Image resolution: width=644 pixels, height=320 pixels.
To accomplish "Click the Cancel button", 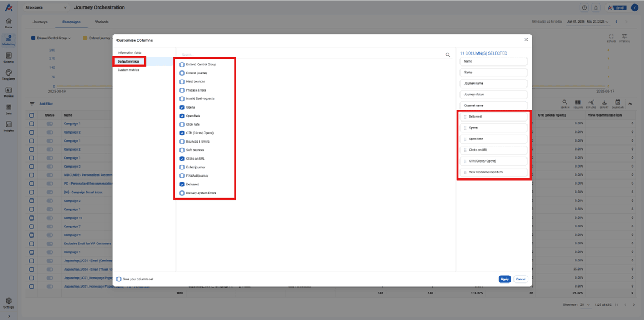I will (x=520, y=279).
